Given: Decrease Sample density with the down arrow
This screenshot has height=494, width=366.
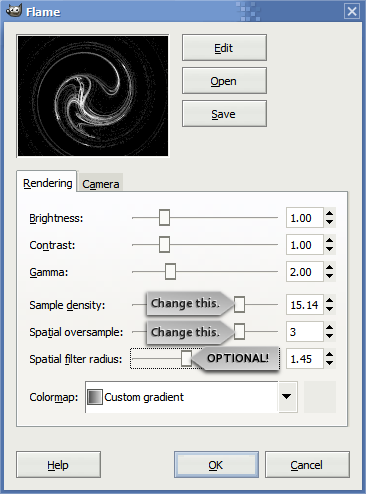Looking at the screenshot, I should pyautogui.click(x=329, y=309).
